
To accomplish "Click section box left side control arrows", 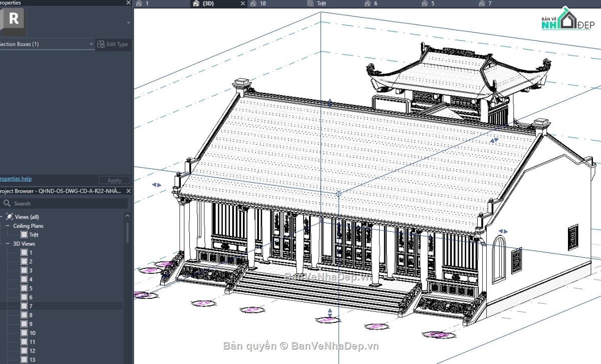I will (x=157, y=185).
